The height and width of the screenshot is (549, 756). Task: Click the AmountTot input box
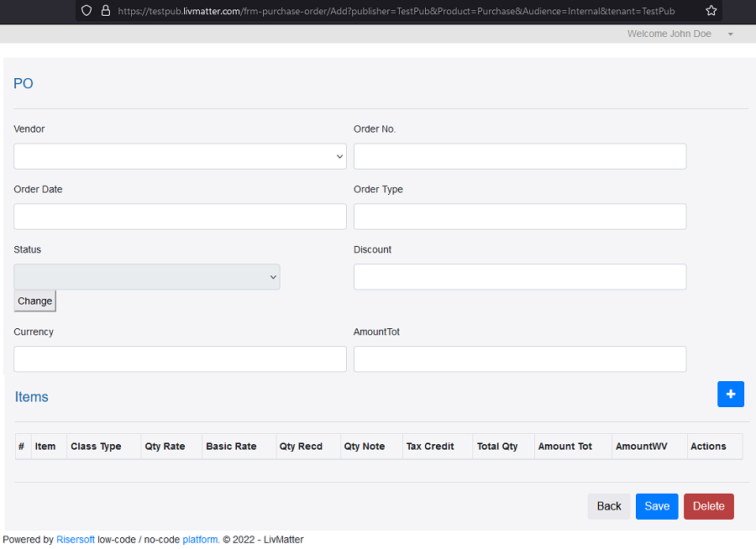tap(520, 359)
